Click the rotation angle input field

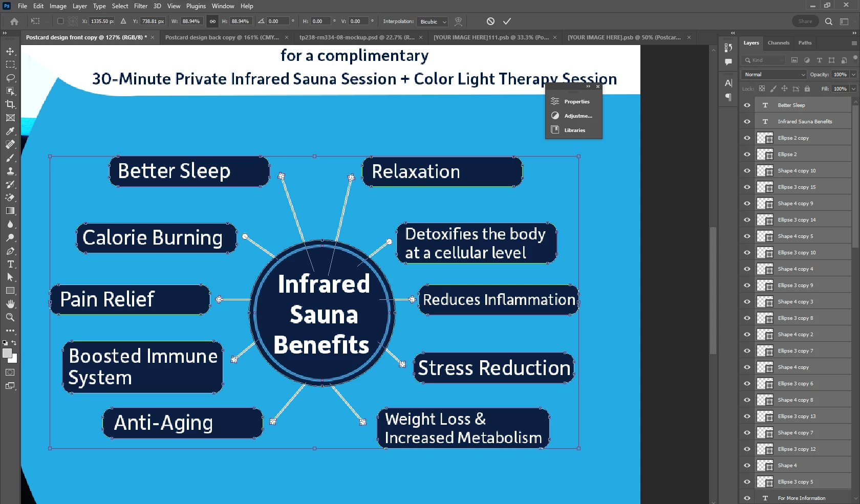pyautogui.click(x=278, y=21)
